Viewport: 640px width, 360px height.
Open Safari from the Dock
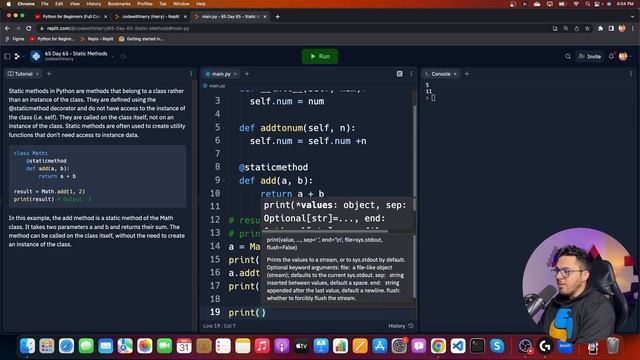(67, 346)
